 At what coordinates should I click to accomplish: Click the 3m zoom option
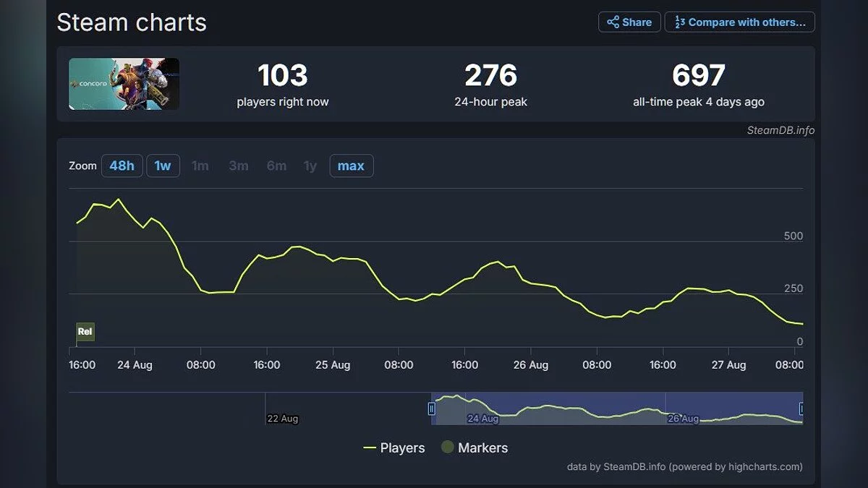pos(239,166)
